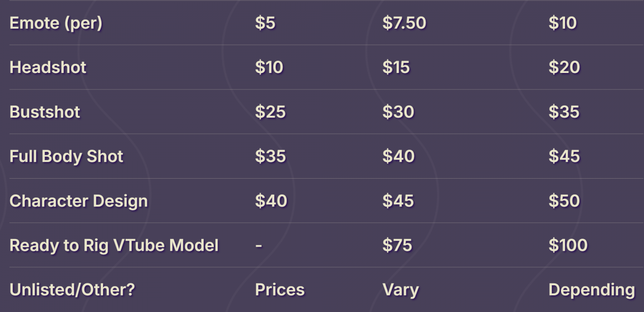
Task: Click the $25 bustshot price
Action: pos(270,112)
